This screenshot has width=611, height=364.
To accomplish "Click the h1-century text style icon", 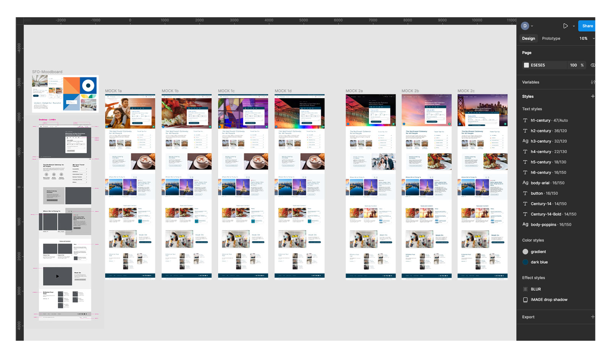I will click(525, 121).
